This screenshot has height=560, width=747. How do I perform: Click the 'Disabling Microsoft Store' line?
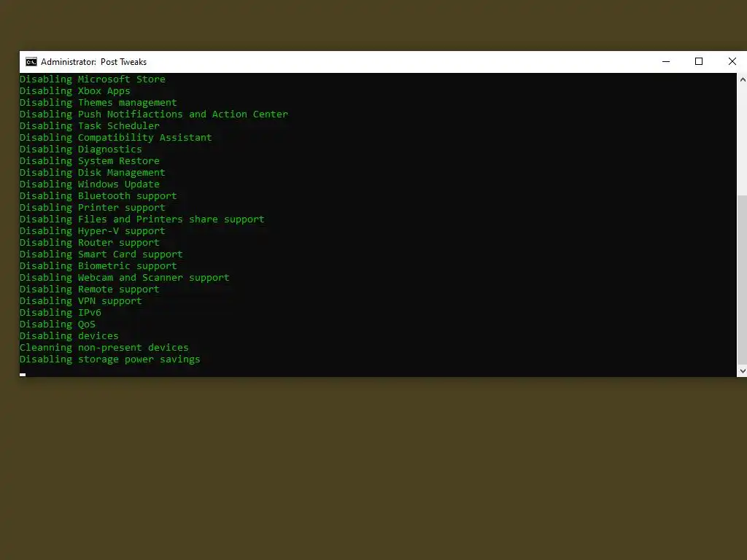tap(93, 79)
